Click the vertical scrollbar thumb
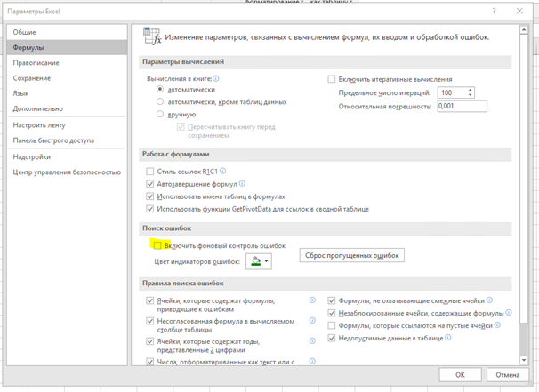The height and width of the screenshot is (392, 539). point(524,179)
